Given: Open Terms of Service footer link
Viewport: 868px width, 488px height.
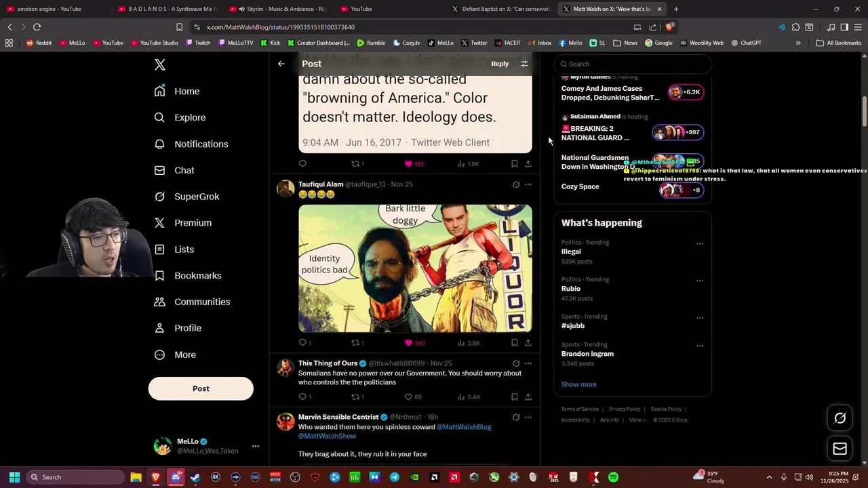Looking at the screenshot, I should click(580, 409).
